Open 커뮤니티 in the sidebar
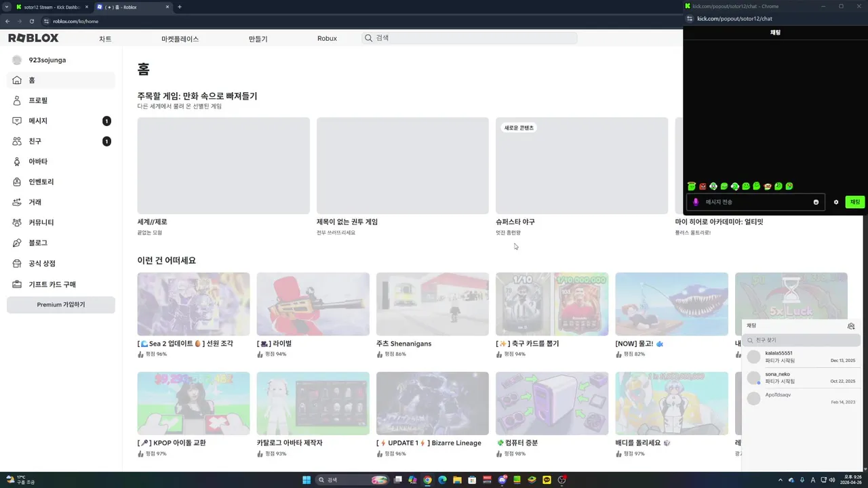The width and height of the screenshot is (868, 488). [61, 222]
